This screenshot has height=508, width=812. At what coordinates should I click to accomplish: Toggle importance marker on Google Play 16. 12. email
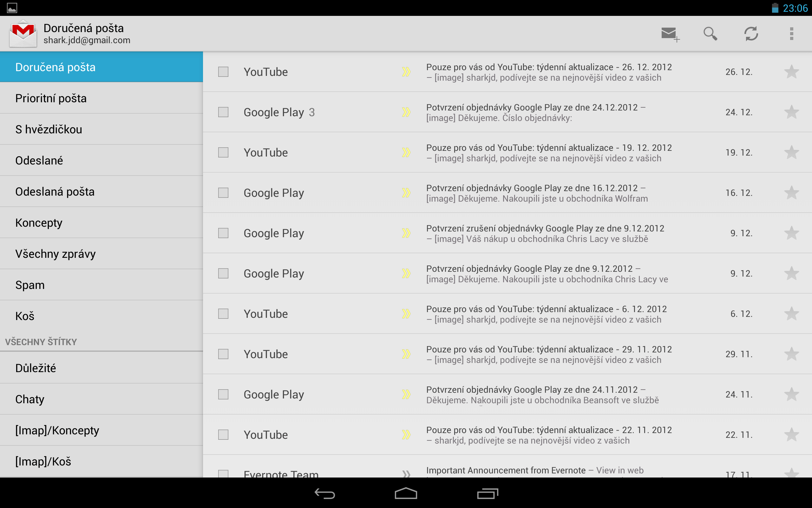(406, 193)
